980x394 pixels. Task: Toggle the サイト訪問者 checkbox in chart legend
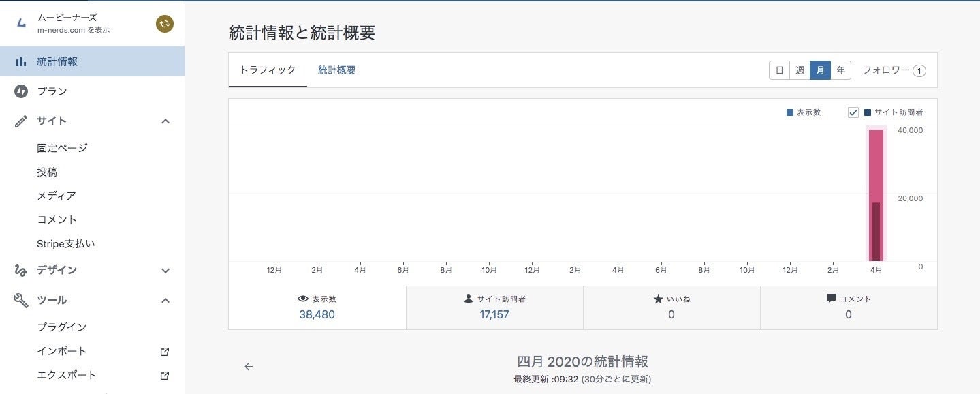[853, 112]
